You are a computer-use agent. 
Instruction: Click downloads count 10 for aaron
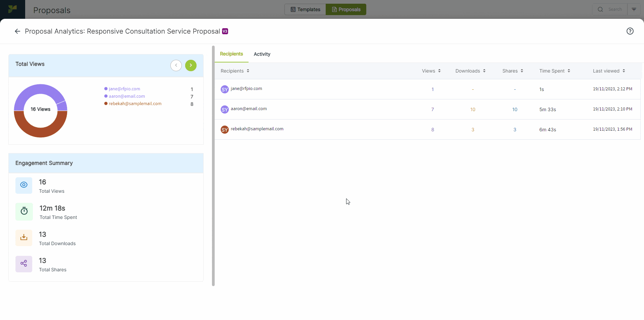[473, 109]
